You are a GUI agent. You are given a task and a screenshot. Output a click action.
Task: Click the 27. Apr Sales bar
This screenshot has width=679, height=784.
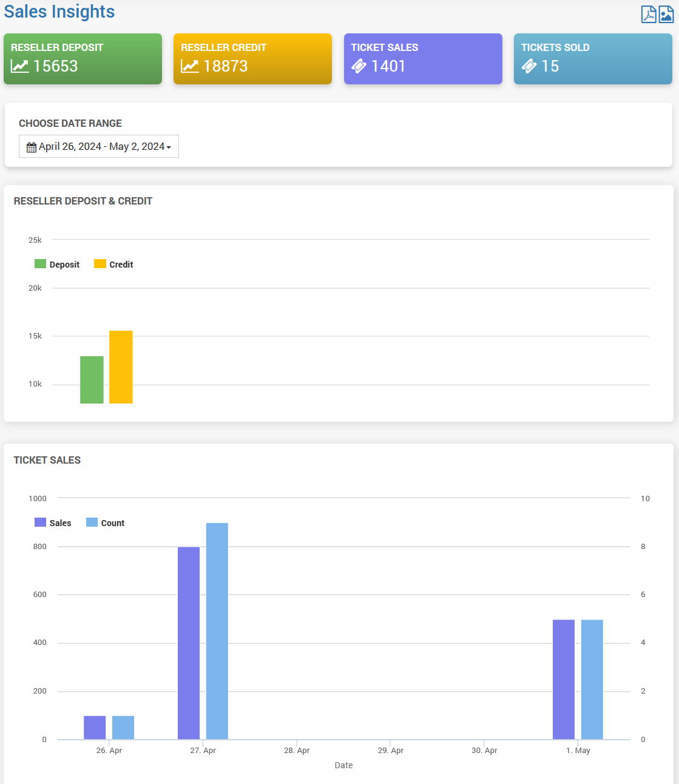pos(189,643)
